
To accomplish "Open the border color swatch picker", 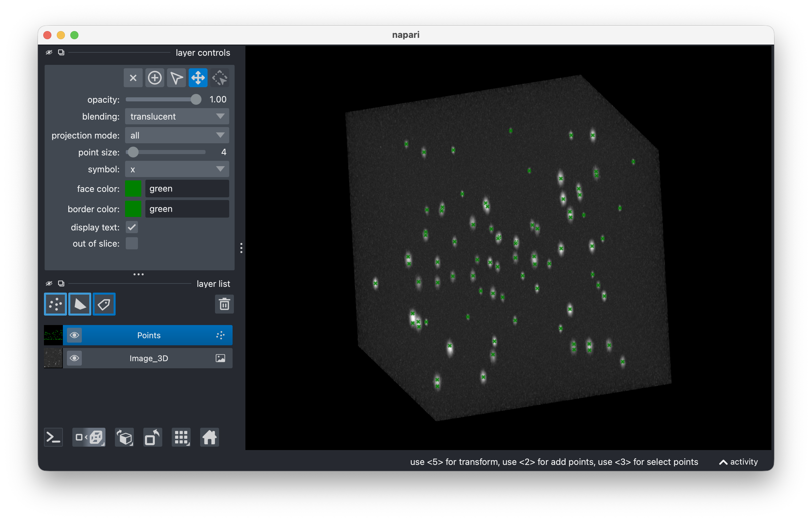I will click(133, 209).
